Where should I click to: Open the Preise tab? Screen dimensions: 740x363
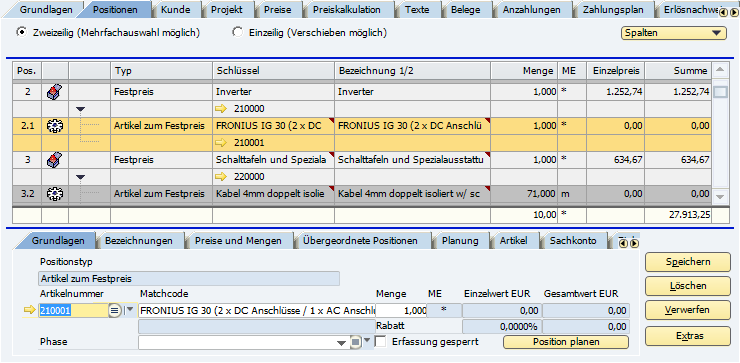coord(278,9)
